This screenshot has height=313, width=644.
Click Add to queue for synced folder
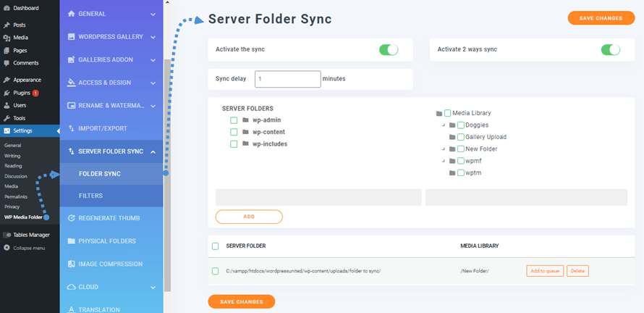[x=544, y=271]
